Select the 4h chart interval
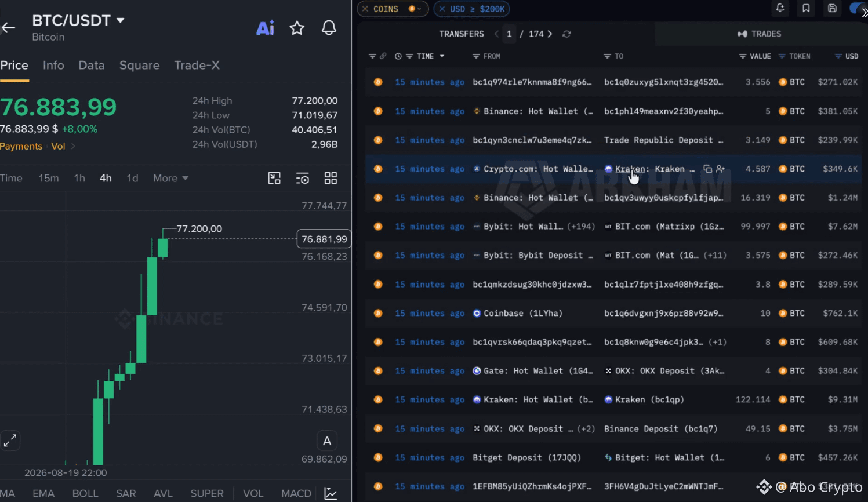868x502 pixels. click(x=106, y=178)
